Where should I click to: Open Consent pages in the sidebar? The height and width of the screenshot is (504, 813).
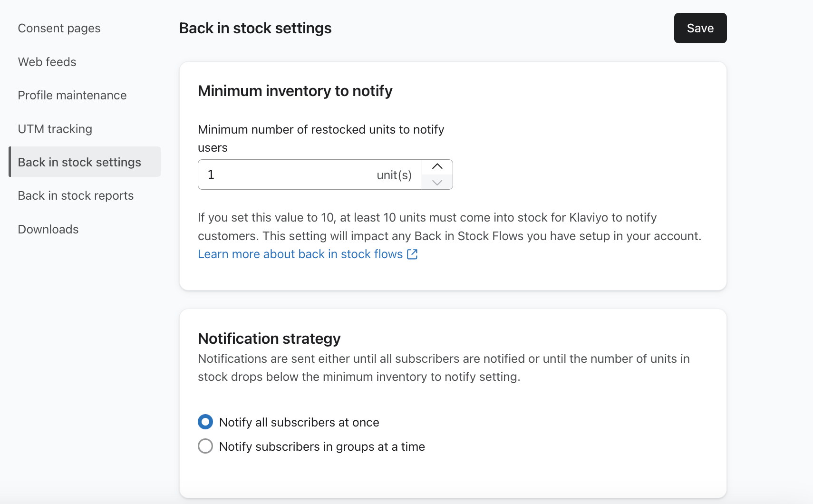point(59,29)
